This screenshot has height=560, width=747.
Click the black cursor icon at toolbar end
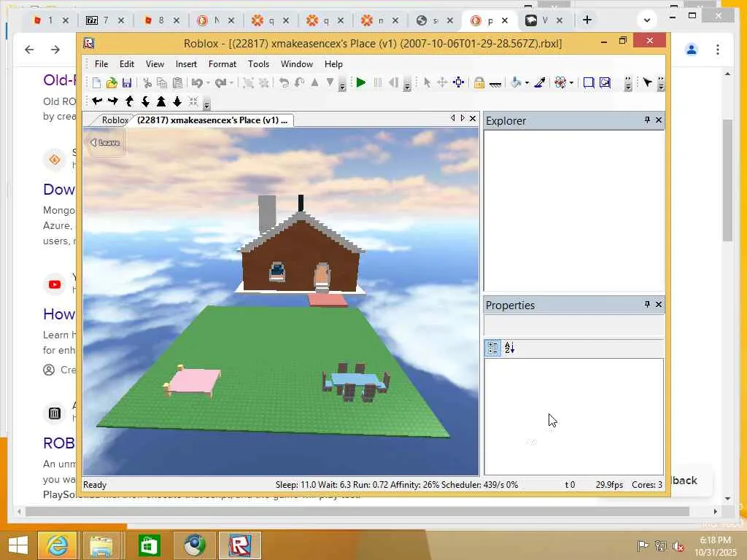pyautogui.click(x=647, y=83)
